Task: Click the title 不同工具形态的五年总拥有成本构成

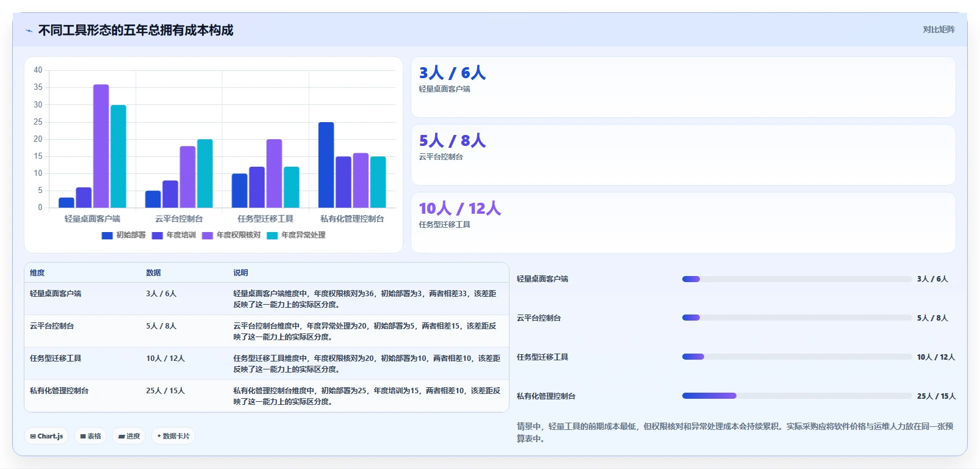Action: 135,31
